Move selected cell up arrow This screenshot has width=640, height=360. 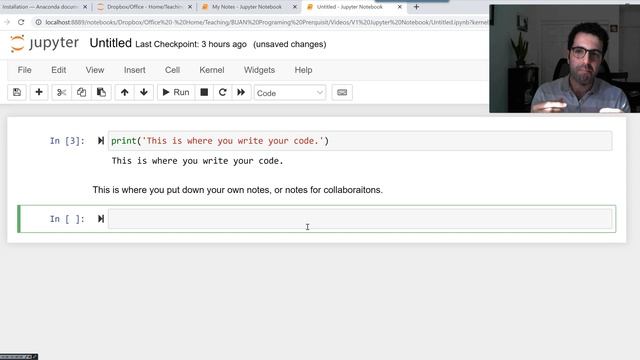point(124,92)
